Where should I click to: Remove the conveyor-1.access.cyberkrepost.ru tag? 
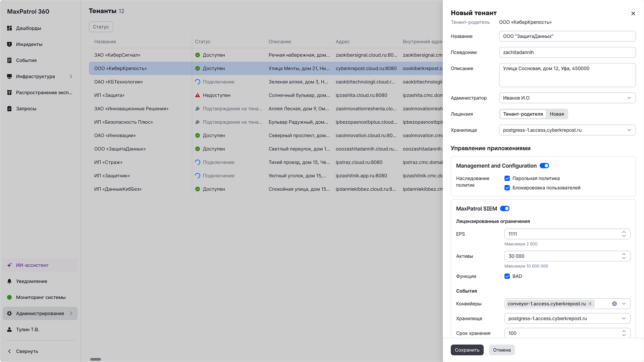click(590, 304)
